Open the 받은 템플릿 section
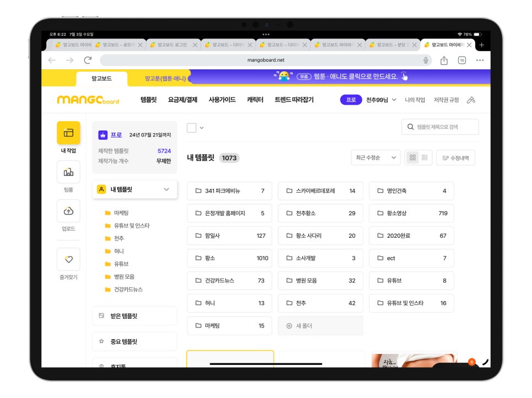 click(135, 316)
